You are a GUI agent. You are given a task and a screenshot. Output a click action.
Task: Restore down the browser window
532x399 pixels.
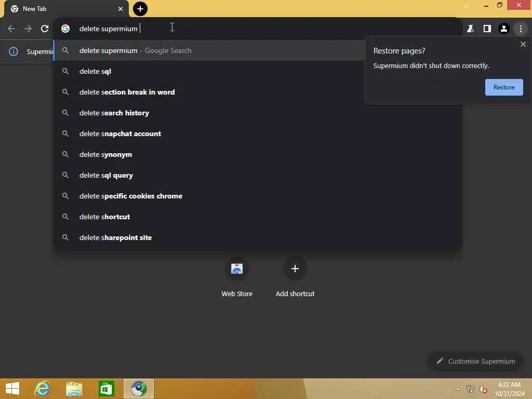499,5
